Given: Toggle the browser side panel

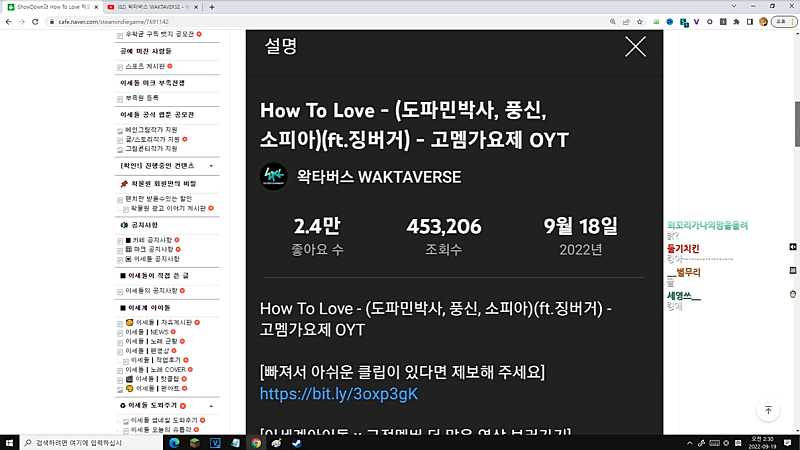Looking at the screenshot, I should click(749, 22).
